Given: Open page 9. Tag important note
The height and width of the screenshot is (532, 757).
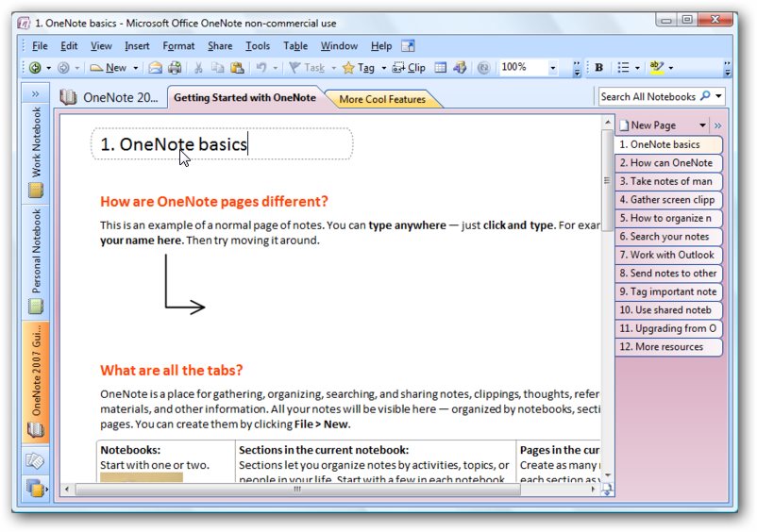Looking at the screenshot, I should 668,291.
